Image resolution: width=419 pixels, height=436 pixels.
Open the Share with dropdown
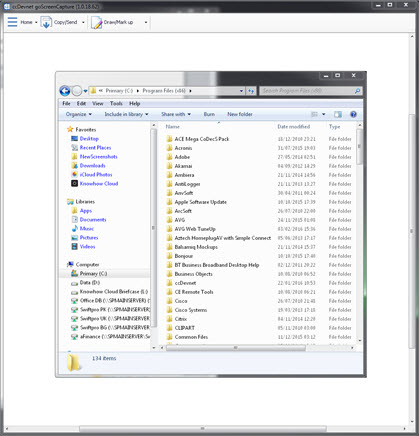tap(176, 114)
